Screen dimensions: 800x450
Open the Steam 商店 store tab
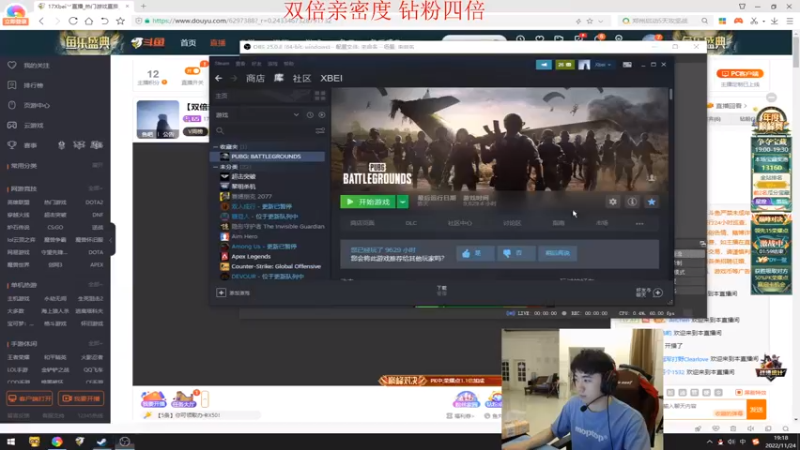pyautogui.click(x=255, y=78)
